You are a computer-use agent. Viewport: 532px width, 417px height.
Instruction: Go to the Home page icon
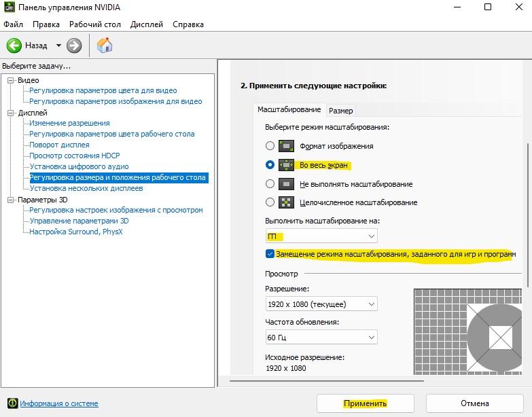(105, 45)
